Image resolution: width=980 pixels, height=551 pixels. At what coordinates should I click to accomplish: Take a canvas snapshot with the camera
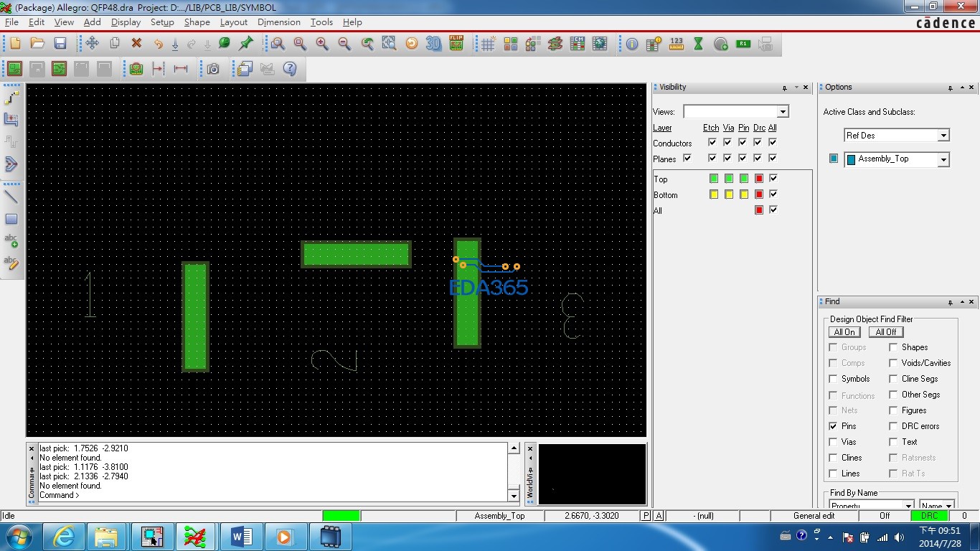pyautogui.click(x=213, y=69)
